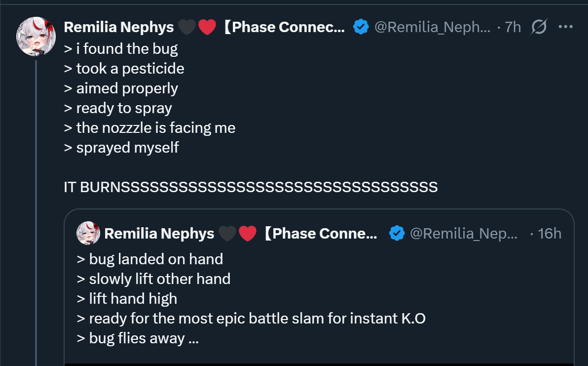The image size is (588, 366).
Task: Open the 16h timestamp in quoted post
Action: pos(550,233)
